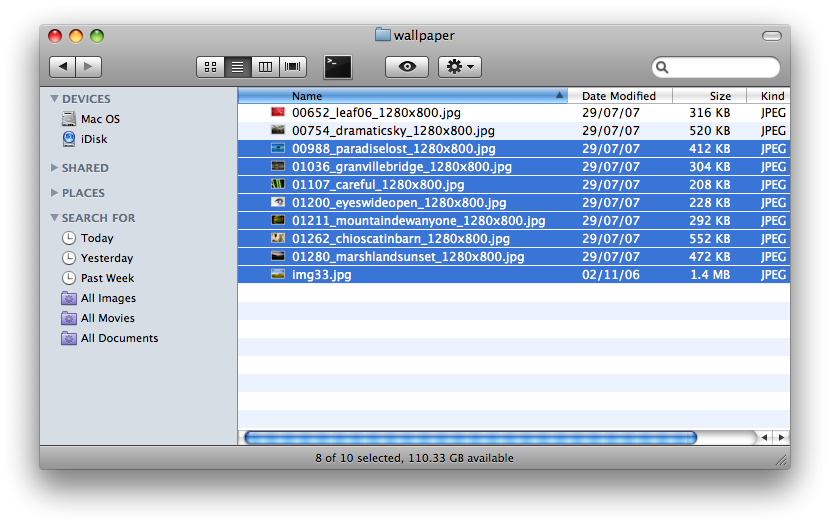Switch to icon view

click(x=210, y=67)
